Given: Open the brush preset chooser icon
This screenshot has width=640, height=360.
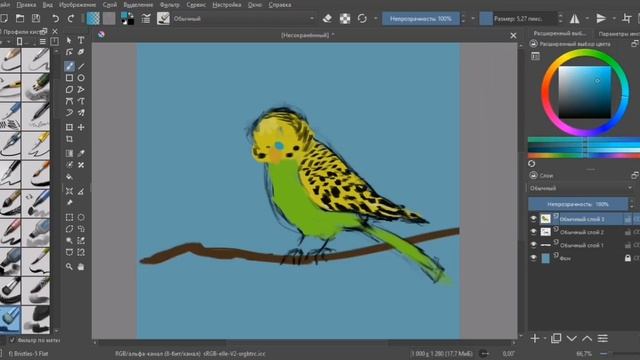Looking at the screenshot, I should [163, 18].
